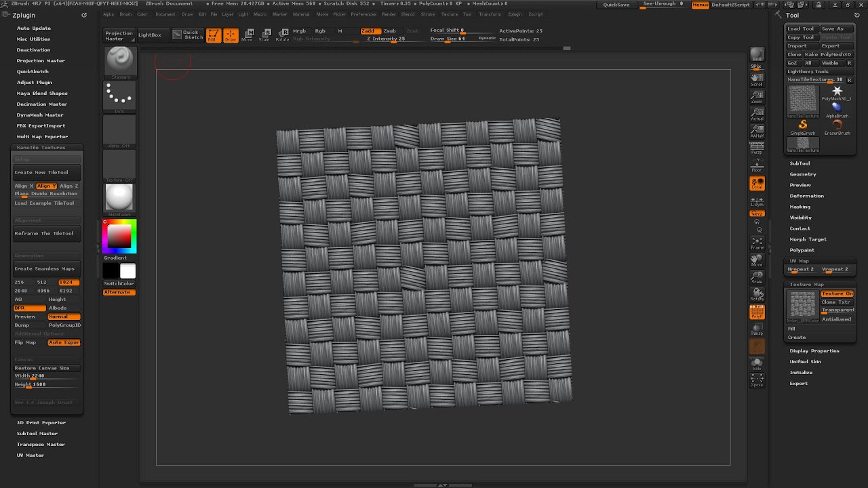Open the Render menu
This screenshot has width=868, height=488.
click(x=389, y=14)
